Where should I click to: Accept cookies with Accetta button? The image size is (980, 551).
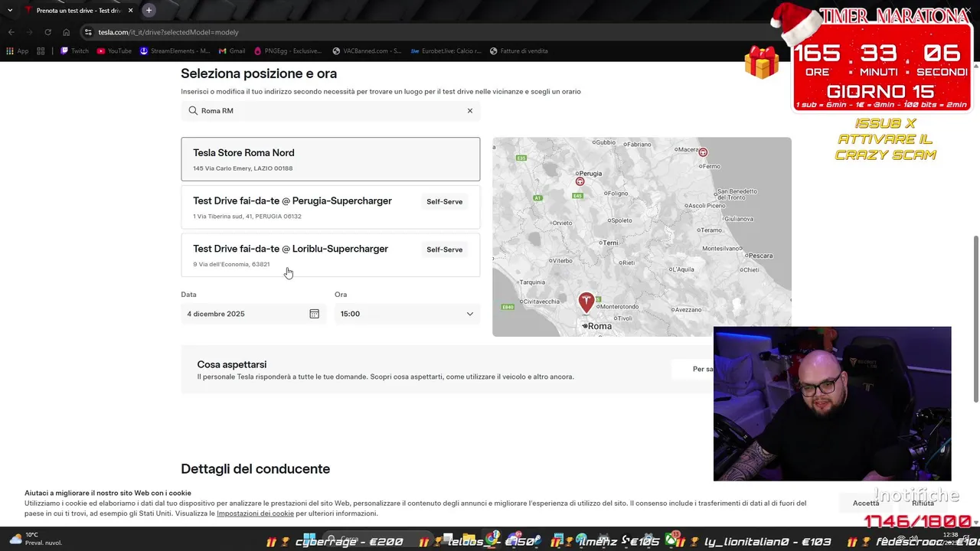coord(866,503)
